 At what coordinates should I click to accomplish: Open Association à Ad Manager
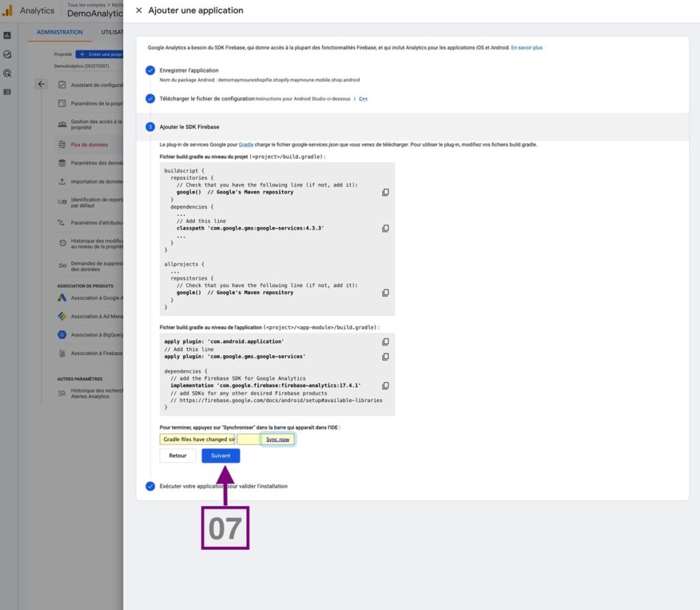91,316
